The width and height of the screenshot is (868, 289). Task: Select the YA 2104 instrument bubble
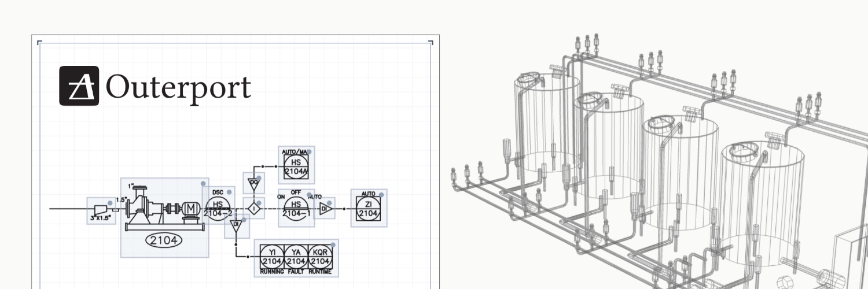point(296,257)
